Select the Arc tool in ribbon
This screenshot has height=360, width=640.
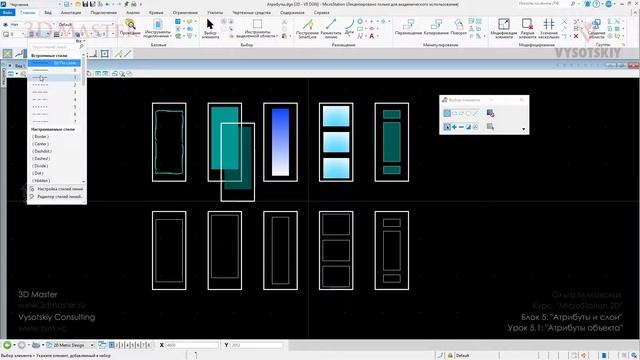[x=349, y=27]
